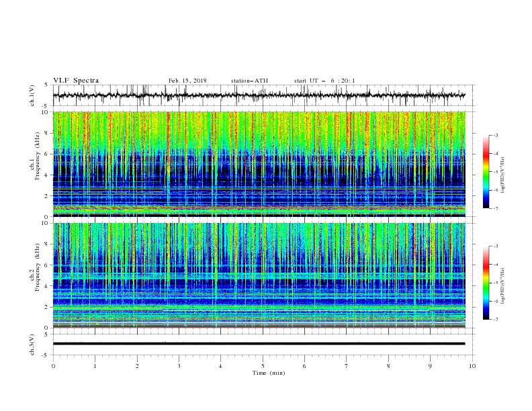Click time axis tick label "6"
The height and width of the screenshot is (411, 532).
pos(304,366)
